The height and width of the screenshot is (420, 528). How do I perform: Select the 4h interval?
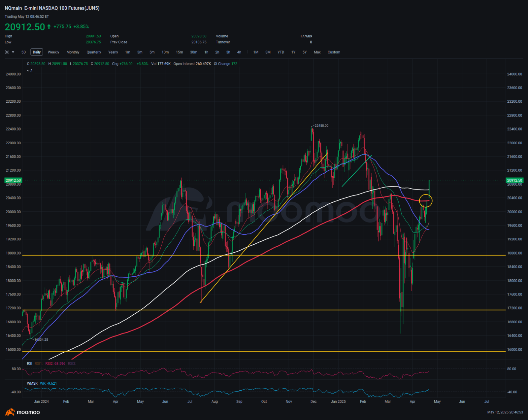coord(239,52)
